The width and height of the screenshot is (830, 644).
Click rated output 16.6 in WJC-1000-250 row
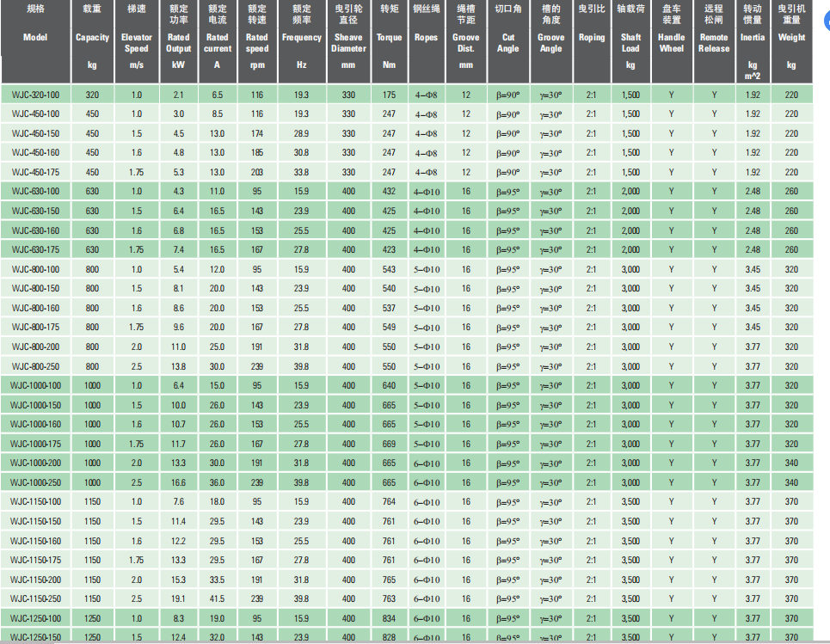pos(178,482)
